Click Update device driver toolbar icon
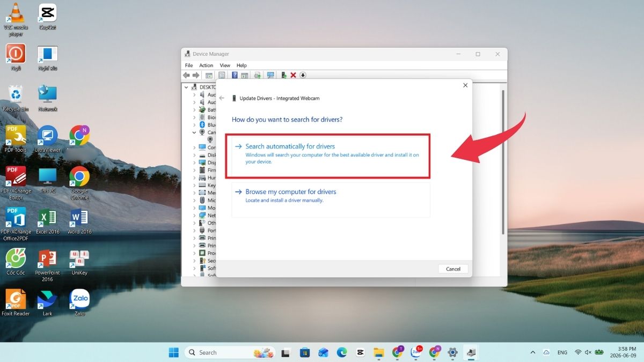The height and width of the screenshot is (362, 644). [x=283, y=75]
